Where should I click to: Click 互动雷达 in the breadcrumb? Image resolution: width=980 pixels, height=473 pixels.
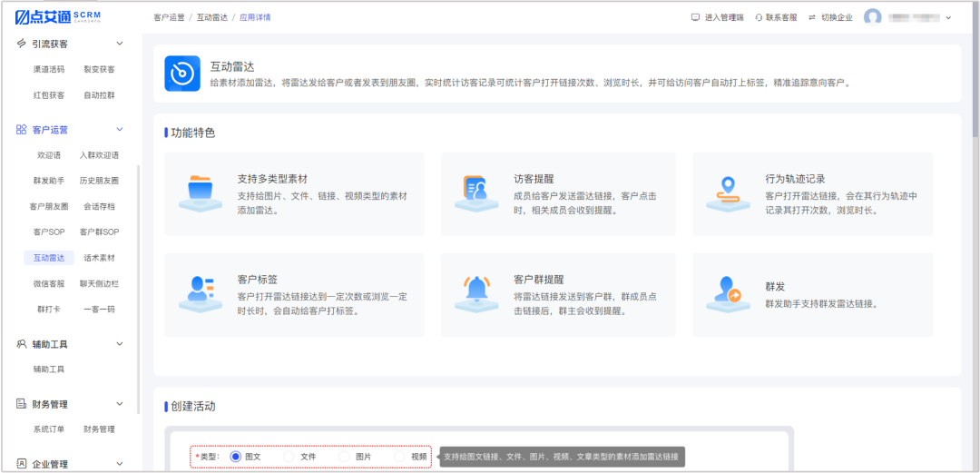(211, 17)
